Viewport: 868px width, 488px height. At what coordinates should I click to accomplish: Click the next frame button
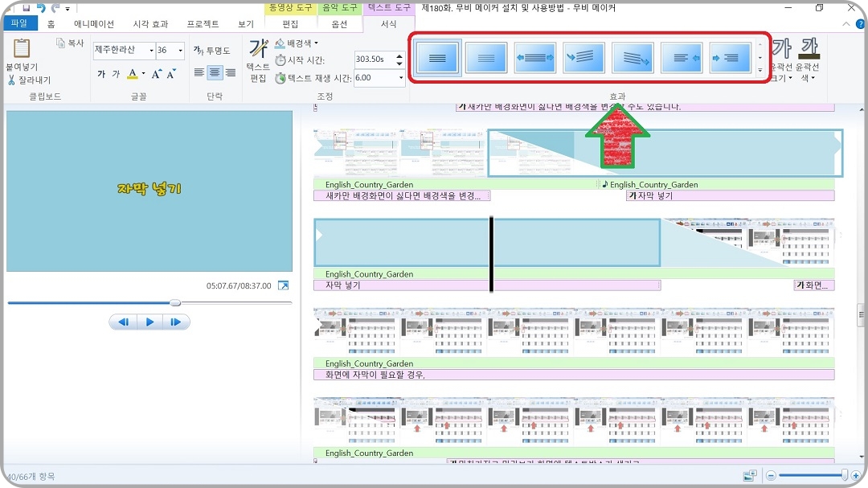[176, 322]
